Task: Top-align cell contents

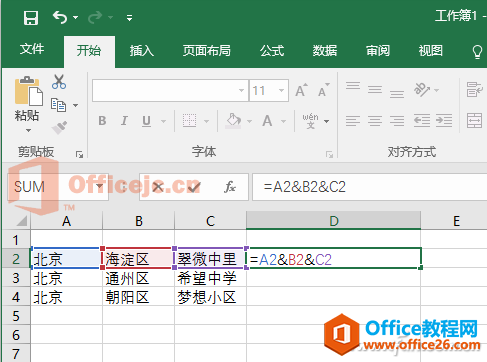Action: pyautogui.click(x=353, y=87)
